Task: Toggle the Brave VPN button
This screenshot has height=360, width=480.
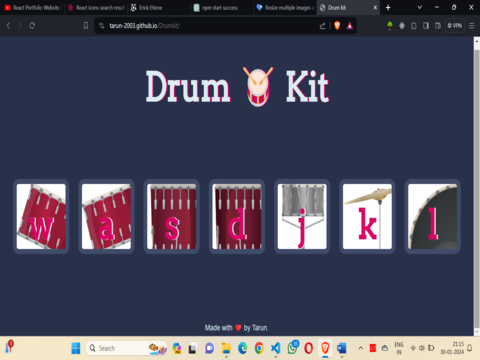Action: pos(455,26)
